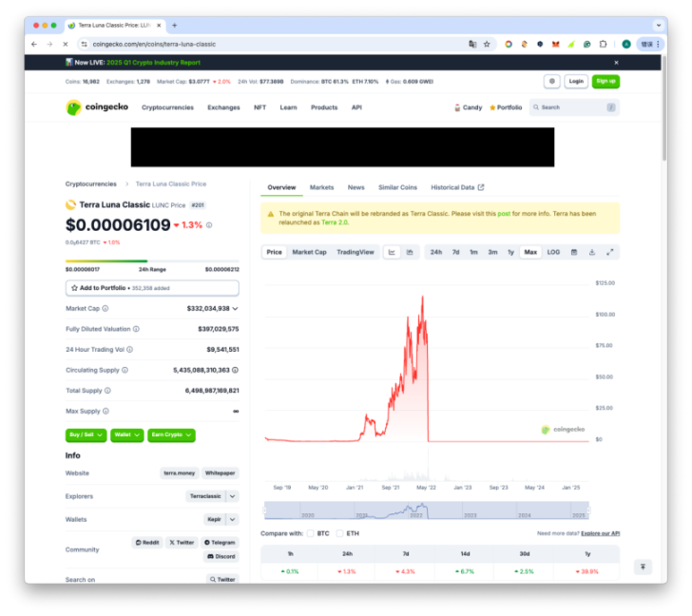Switch to the Similar Coins tab
Viewport: 692px width, 616px height.
397,187
